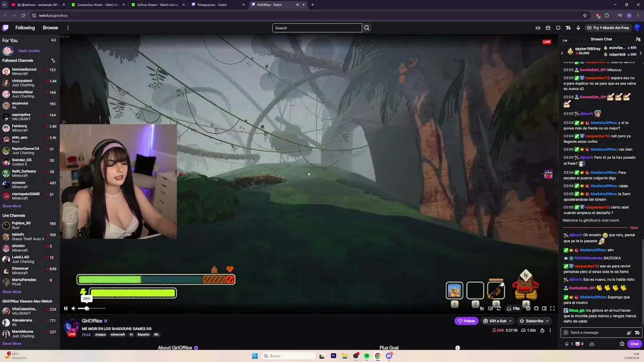Viewport: 644px width, 362px height.
Task: Open browser extensions puzzle icon
Action: click(x=607, y=16)
